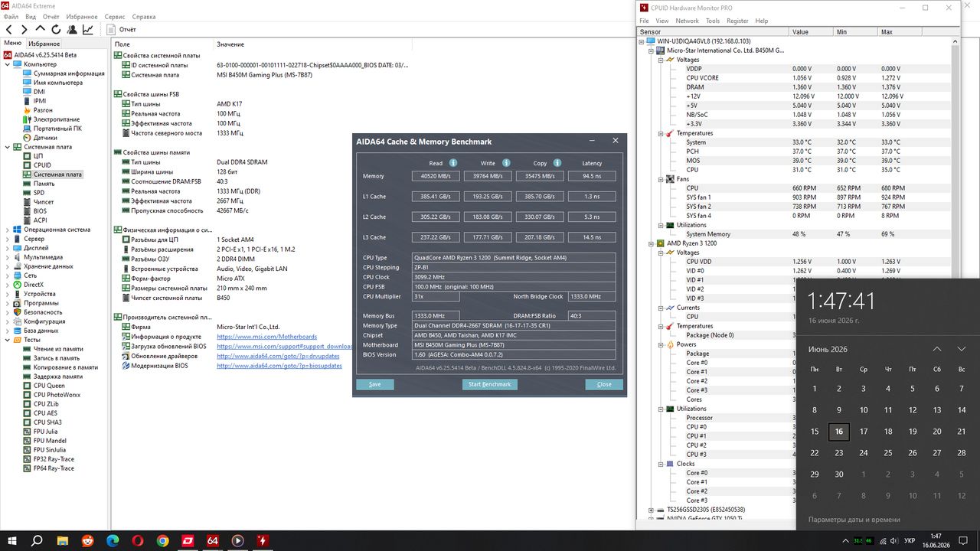Open Windows Start menu
This screenshot has height=551, width=980.
click(x=12, y=540)
